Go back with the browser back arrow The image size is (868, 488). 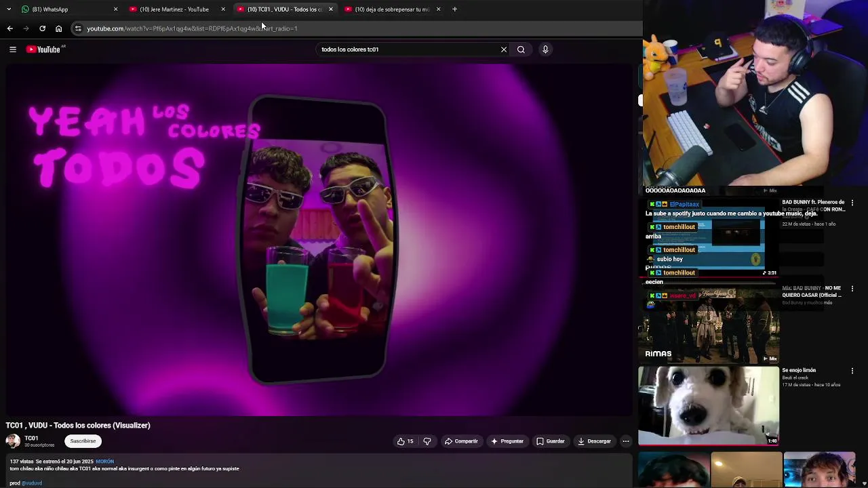[x=9, y=28]
